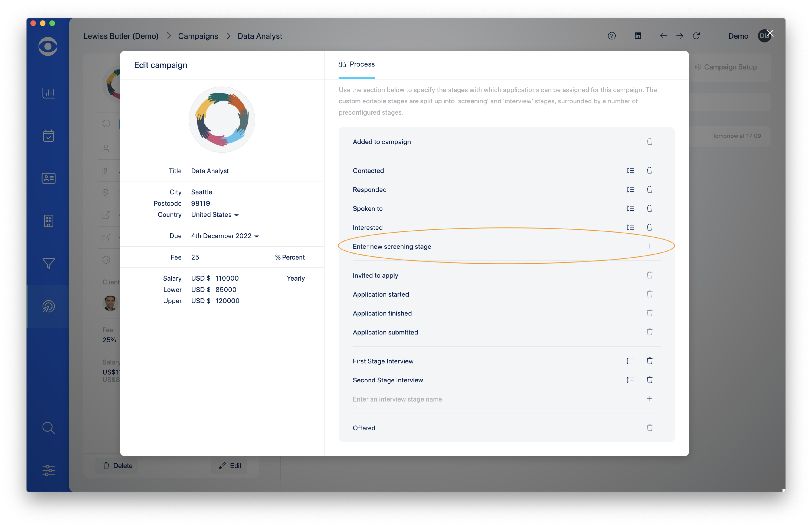Click reorder icon for Responded stage
This screenshot has height=527, width=812.
point(630,190)
